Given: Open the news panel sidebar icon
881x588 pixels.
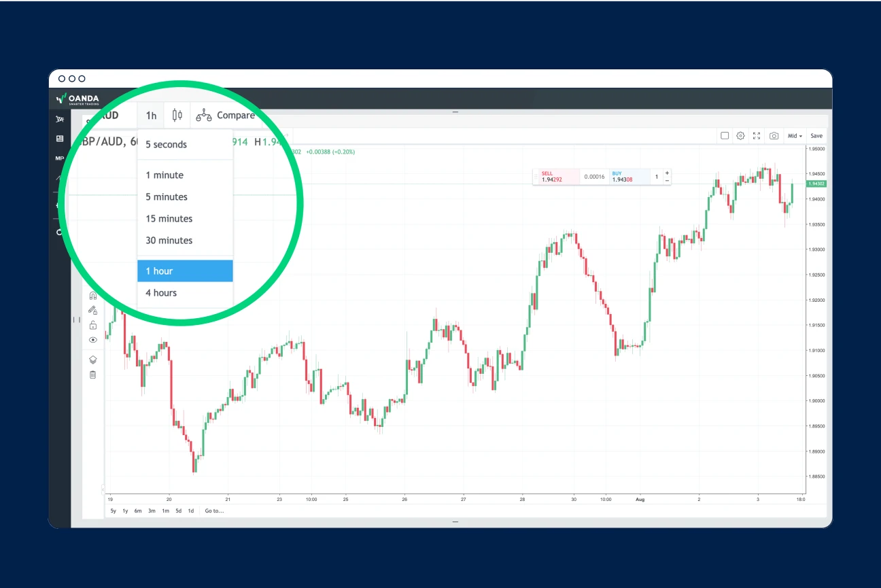Looking at the screenshot, I should coord(60,139).
